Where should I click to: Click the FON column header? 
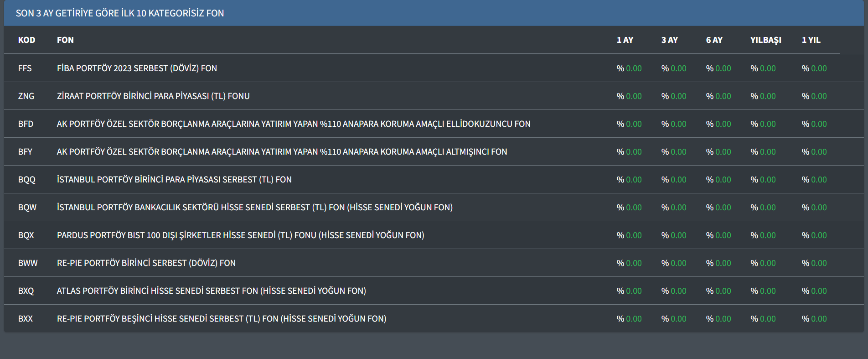tap(65, 40)
